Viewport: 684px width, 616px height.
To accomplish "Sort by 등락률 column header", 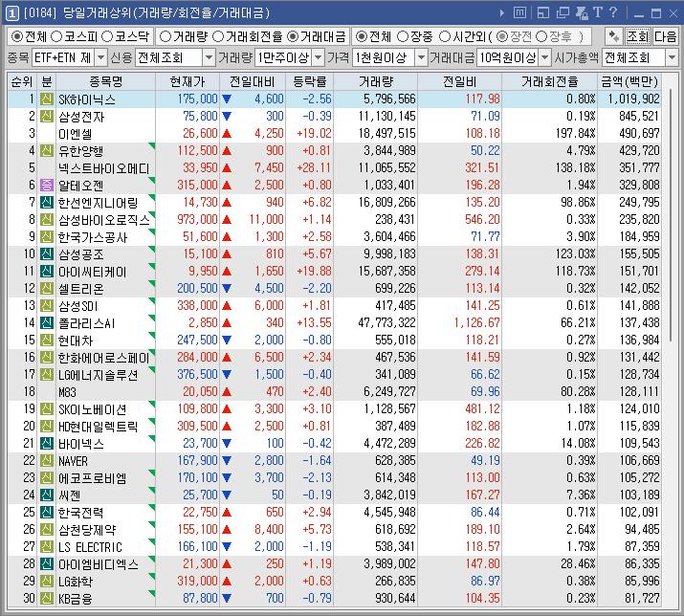I will tap(309, 81).
